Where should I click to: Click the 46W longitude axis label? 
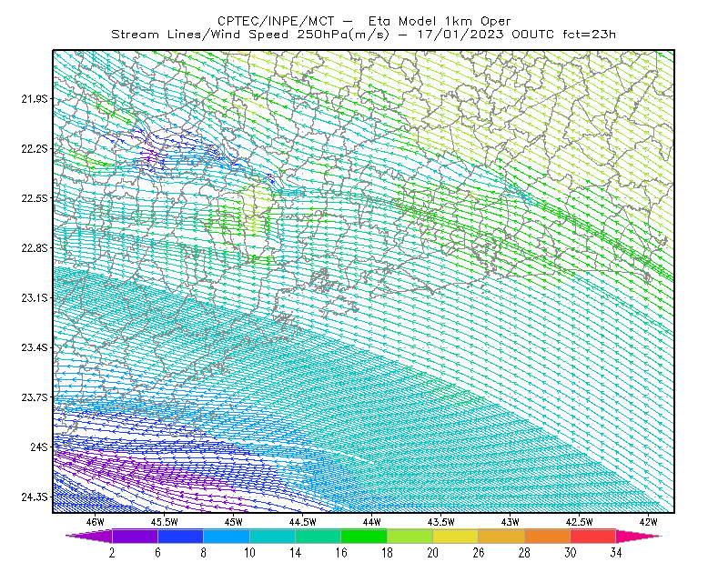pyautogui.click(x=96, y=522)
